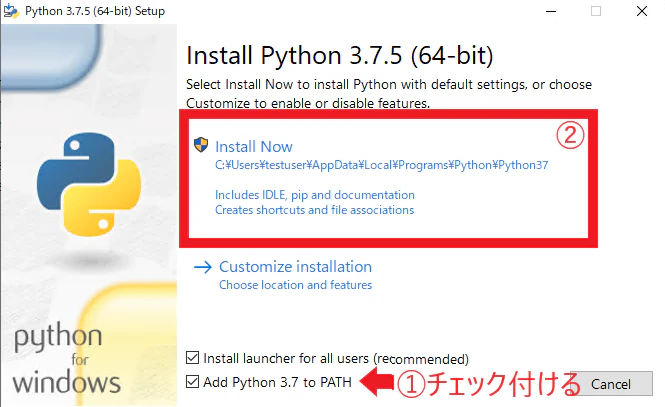Click the 'Install Python 3.7.5 (64-bit)' heading
665x407 pixels.
(x=340, y=56)
